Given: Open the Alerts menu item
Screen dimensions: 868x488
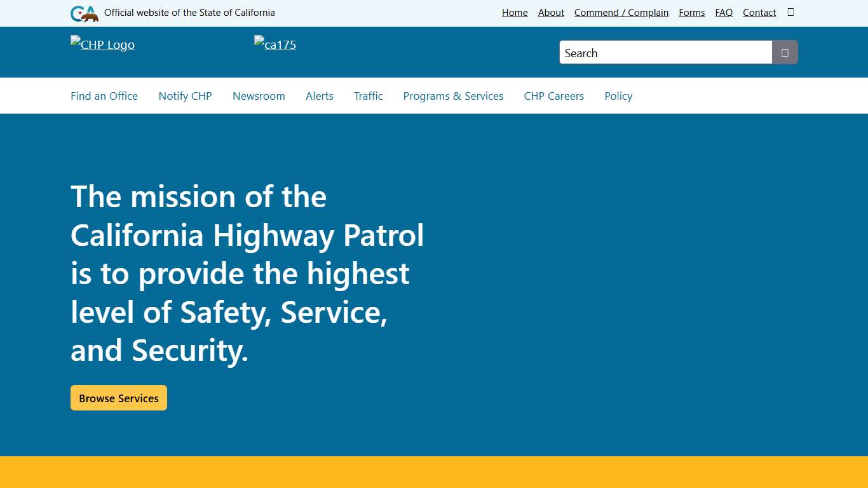Looking at the screenshot, I should coord(319,95).
